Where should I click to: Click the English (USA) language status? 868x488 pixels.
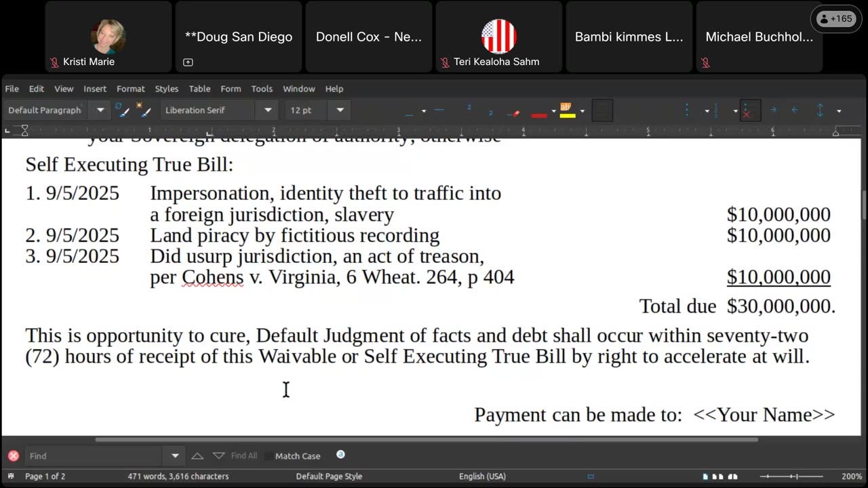[482, 476]
